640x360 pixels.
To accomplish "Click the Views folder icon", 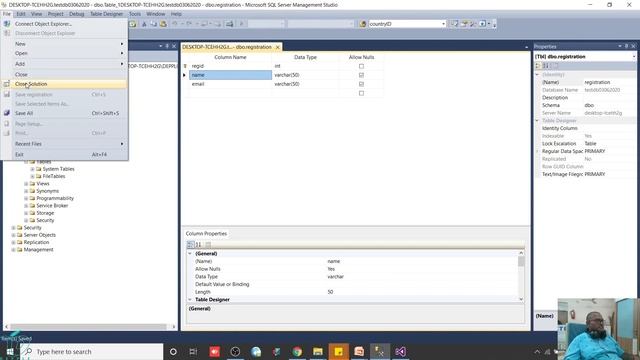I will point(33,184).
